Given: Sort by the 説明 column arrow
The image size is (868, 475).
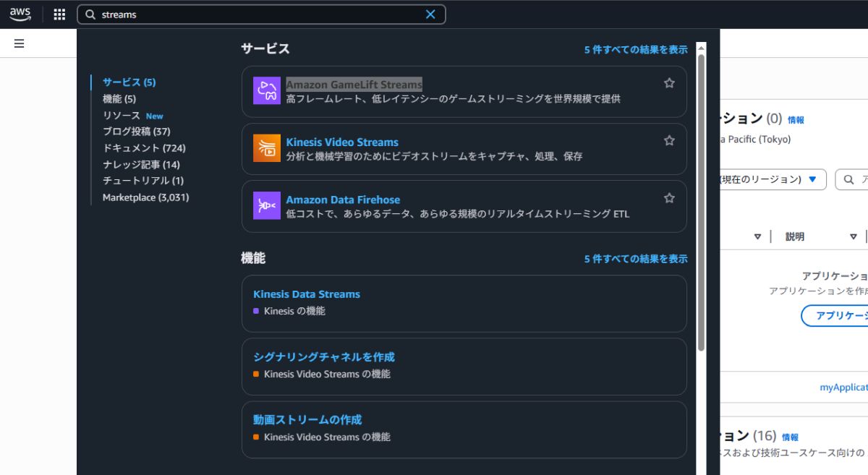Looking at the screenshot, I should click(854, 236).
